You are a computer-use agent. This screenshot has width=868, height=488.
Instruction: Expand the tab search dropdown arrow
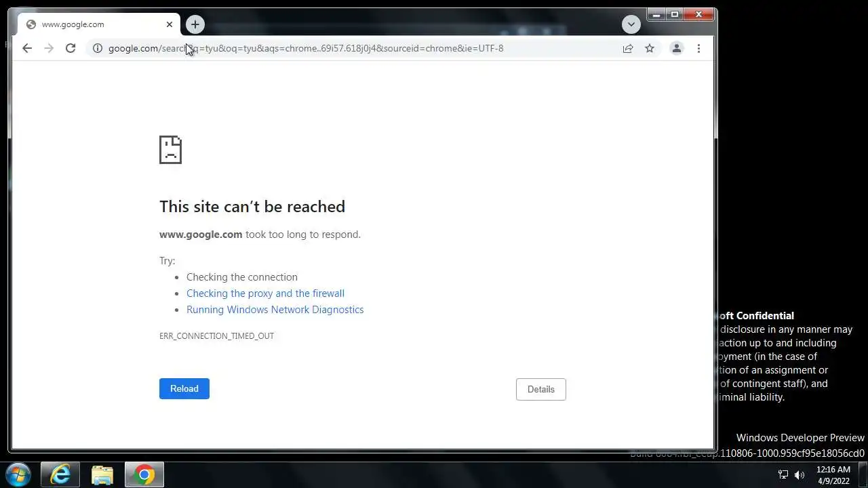[x=631, y=24]
